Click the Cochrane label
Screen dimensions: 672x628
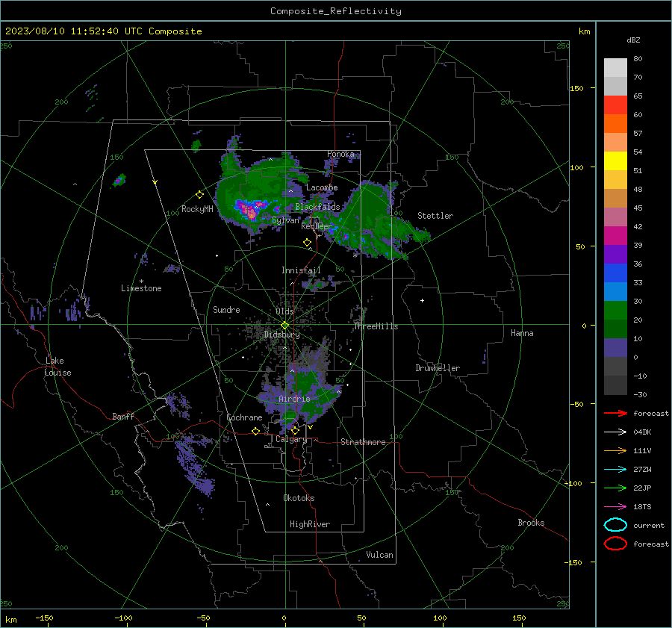(244, 417)
